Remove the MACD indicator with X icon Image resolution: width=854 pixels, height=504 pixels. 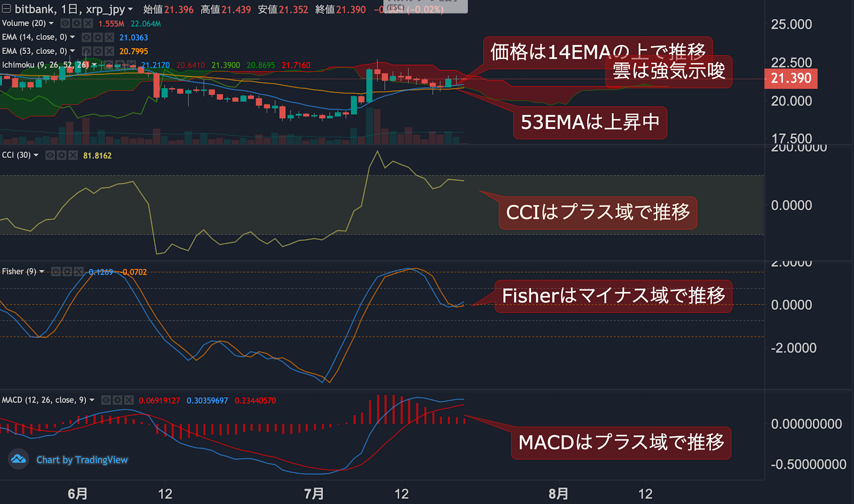(129, 400)
